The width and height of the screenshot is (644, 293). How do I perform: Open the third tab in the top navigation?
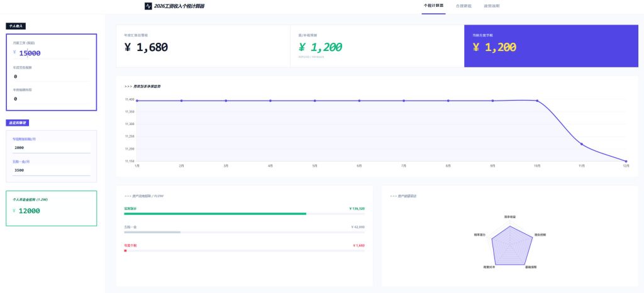492,6
